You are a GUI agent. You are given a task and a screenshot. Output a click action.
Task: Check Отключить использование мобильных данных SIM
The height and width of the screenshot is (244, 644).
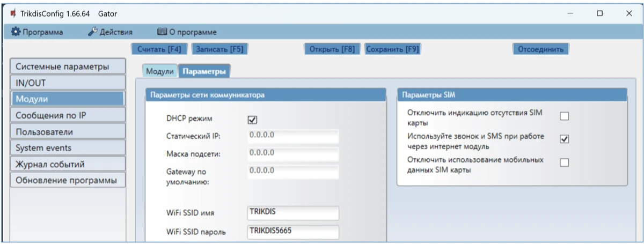[564, 163]
